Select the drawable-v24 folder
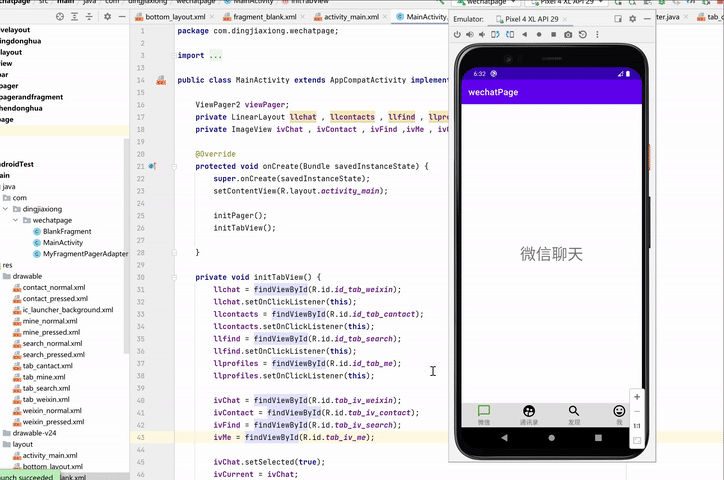The height and width of the screenshot is (480, 724). point(30,433)
